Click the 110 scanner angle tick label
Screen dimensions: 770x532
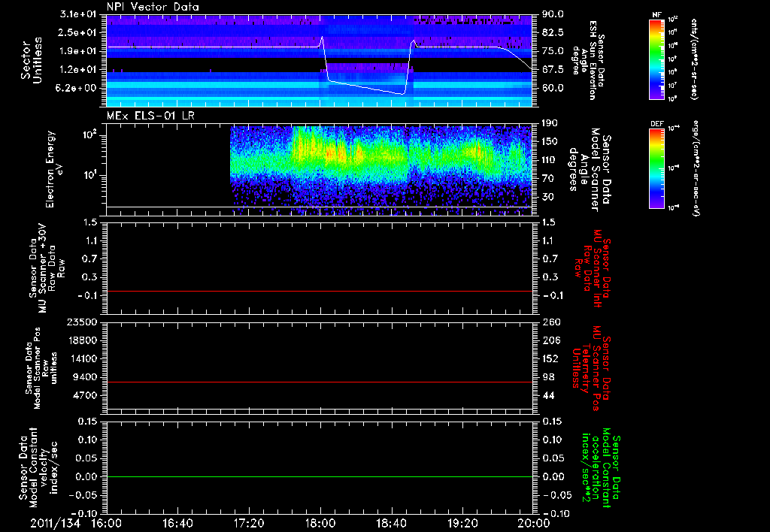(x=550, y=160)
